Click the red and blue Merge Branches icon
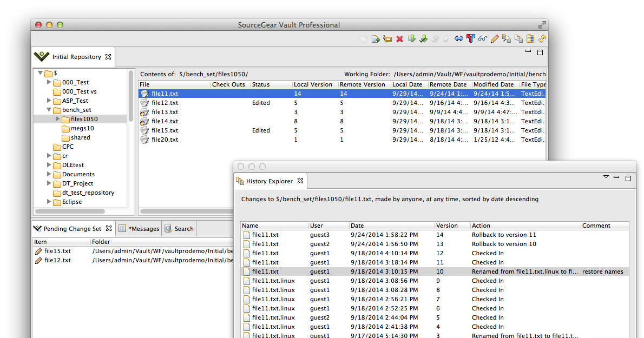Viewport: 644px width, 338px height. [471, 38]
